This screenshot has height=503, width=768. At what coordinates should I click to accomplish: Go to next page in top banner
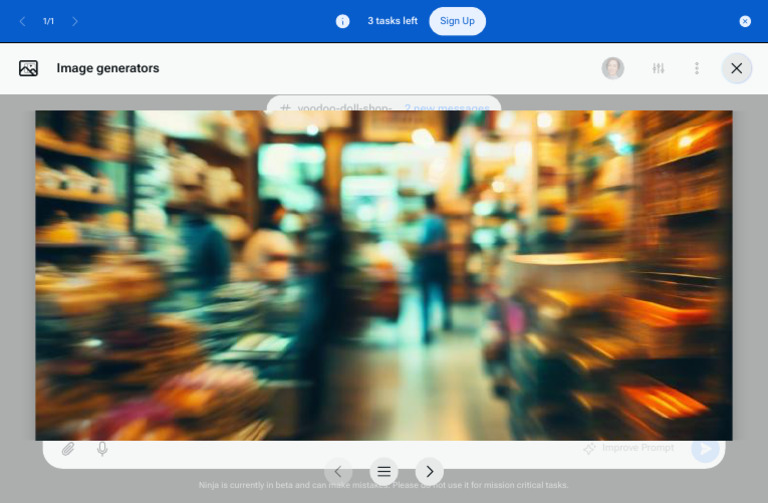(75, 21)
